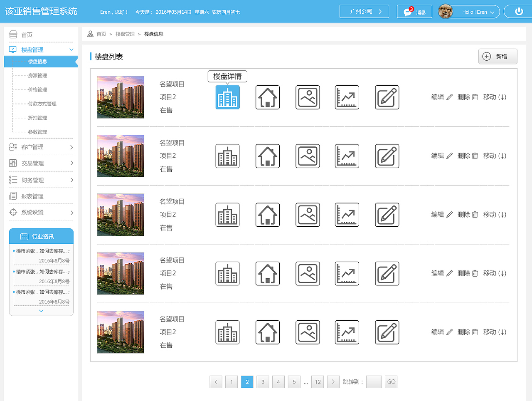Click the power logout icon
Viewport: 532px width, 401px height.
(519, 12)
